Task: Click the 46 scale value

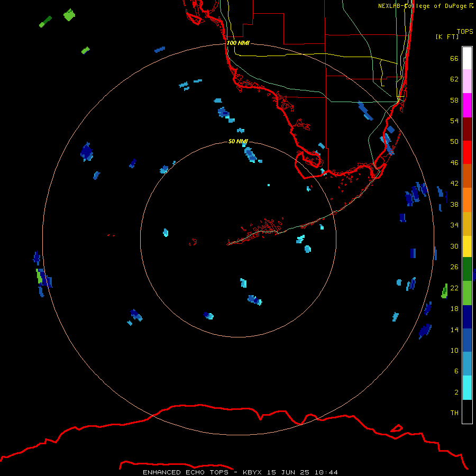Action: (454, 163)
